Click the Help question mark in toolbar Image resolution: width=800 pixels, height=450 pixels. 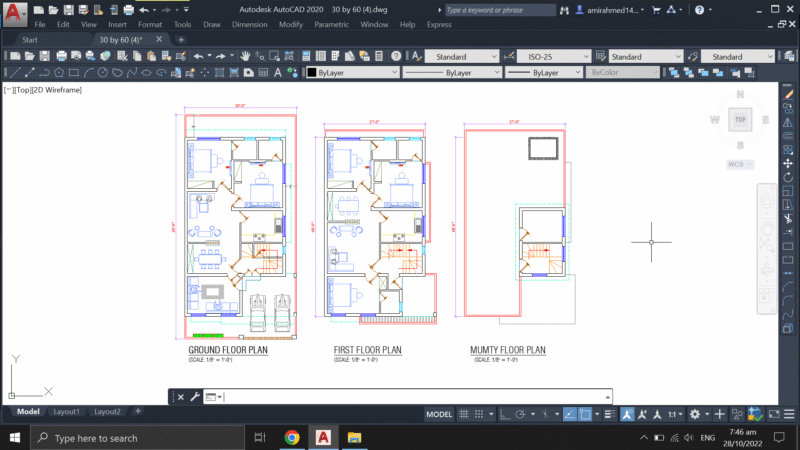pos(396,56)
